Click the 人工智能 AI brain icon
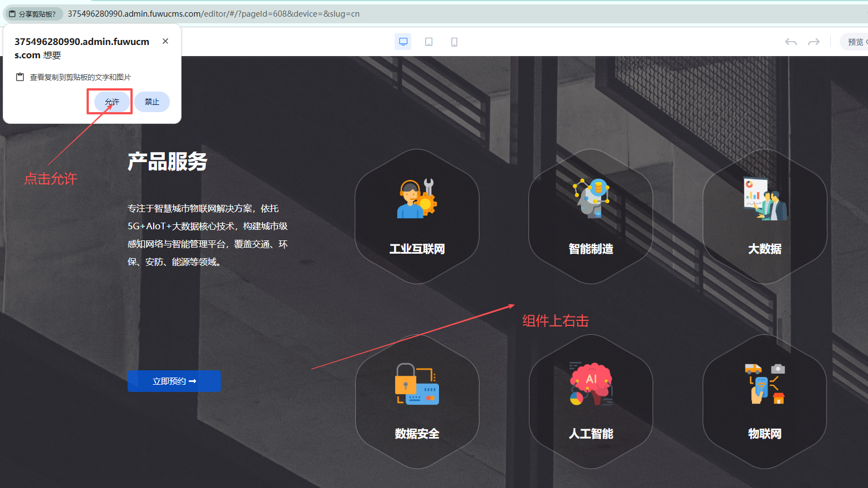 point(591,384)
